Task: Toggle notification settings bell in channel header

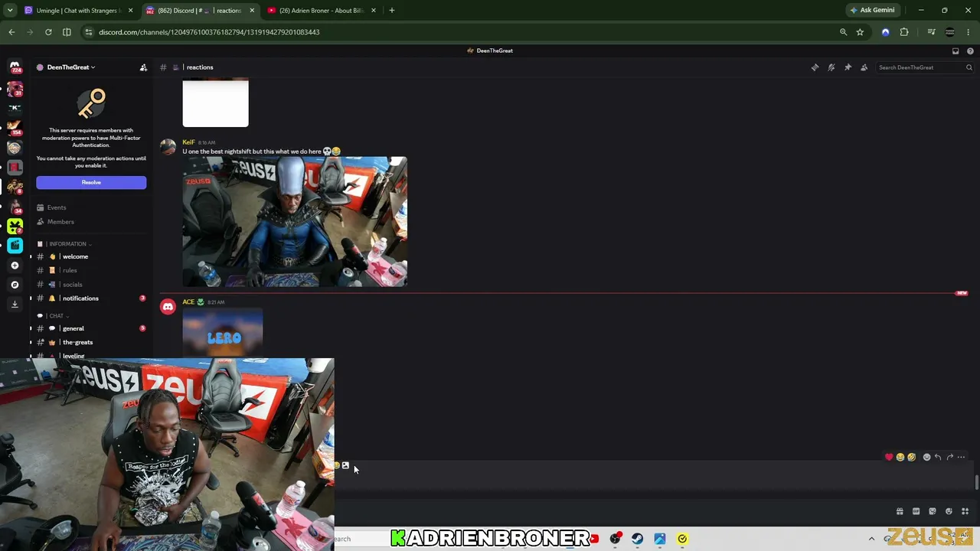Action: (831, 67)
